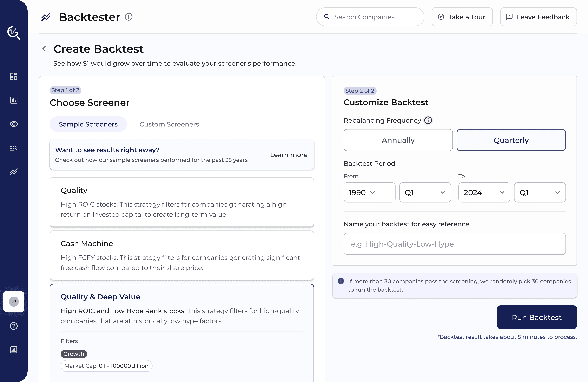The width and height of the screenshot is (588, 382).
Task: Click the Run Backtest button
Action: (x=537, y=317)
